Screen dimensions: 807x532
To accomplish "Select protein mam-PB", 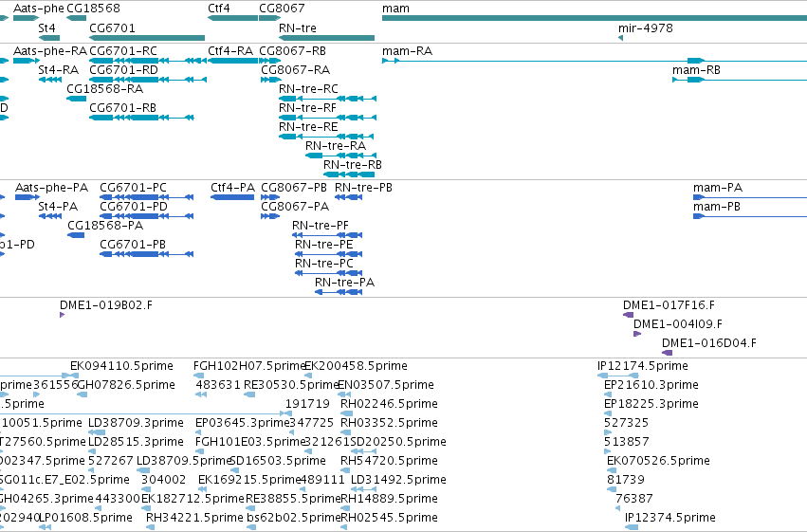I will pos(750,216).
